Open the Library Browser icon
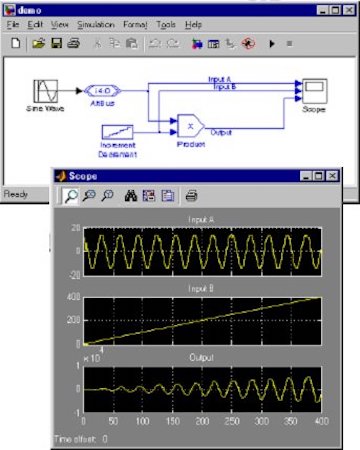Screen dimensions: 360x450 (197, 44)
